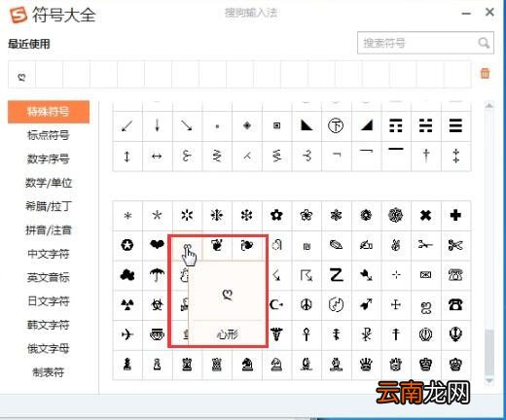The height and width of the screenshot is (420, 506).
Task: Insert the ankh symbol
Action: click(x=307, y=334)
